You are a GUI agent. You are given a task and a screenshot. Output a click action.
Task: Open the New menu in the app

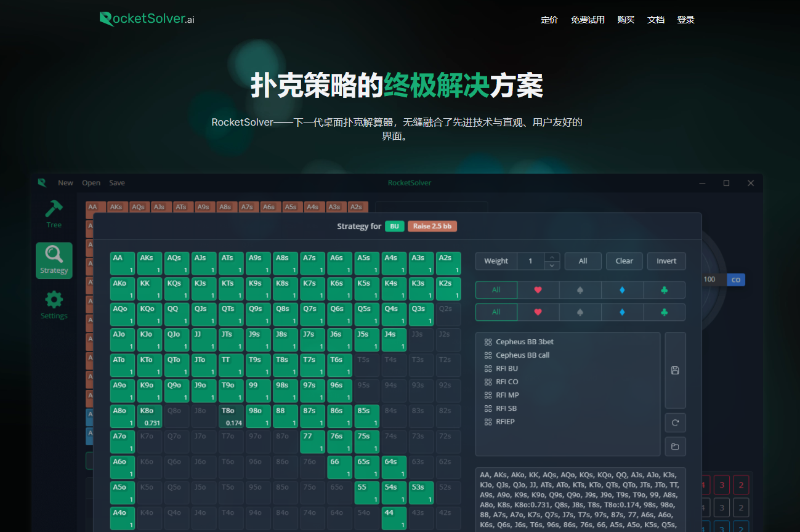point(65,183)
